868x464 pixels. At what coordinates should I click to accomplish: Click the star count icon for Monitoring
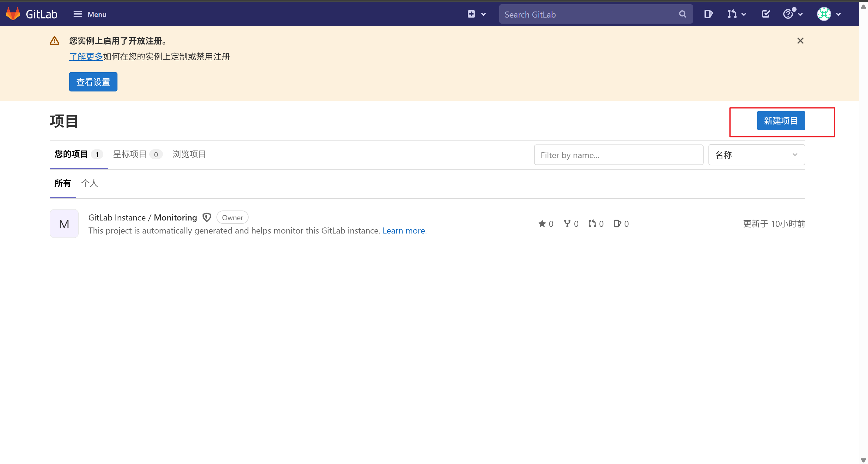pos(546,224)
